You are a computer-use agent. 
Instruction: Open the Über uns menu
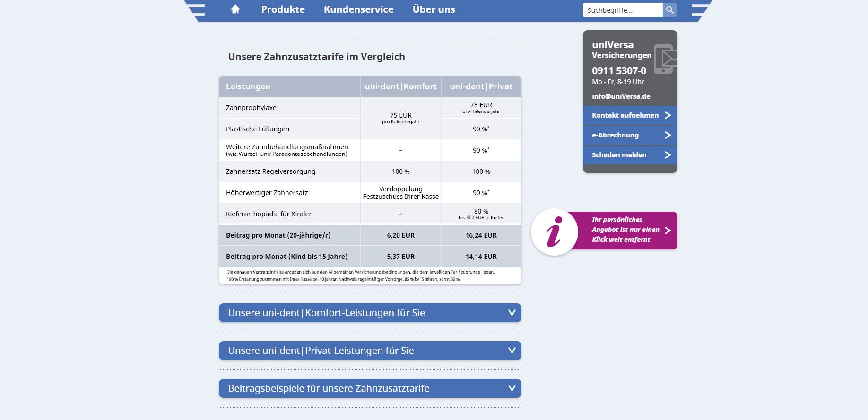tap(434, 9)
